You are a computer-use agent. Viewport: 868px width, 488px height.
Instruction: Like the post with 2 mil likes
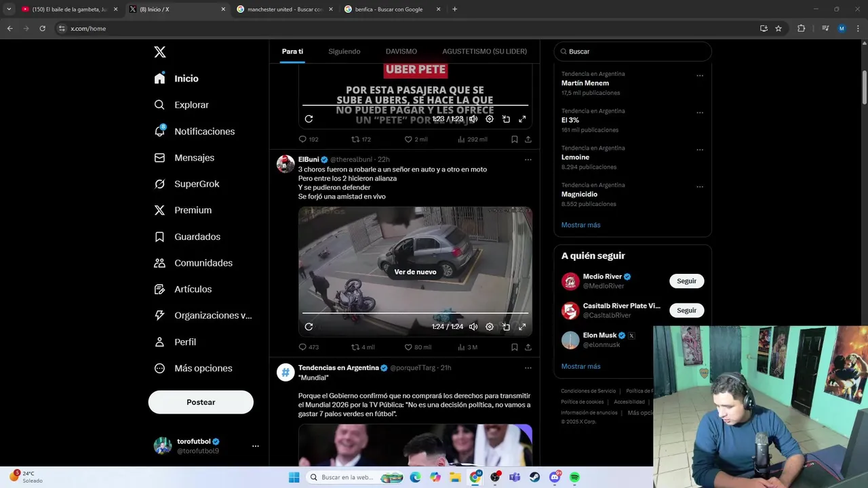click(416, 139)
